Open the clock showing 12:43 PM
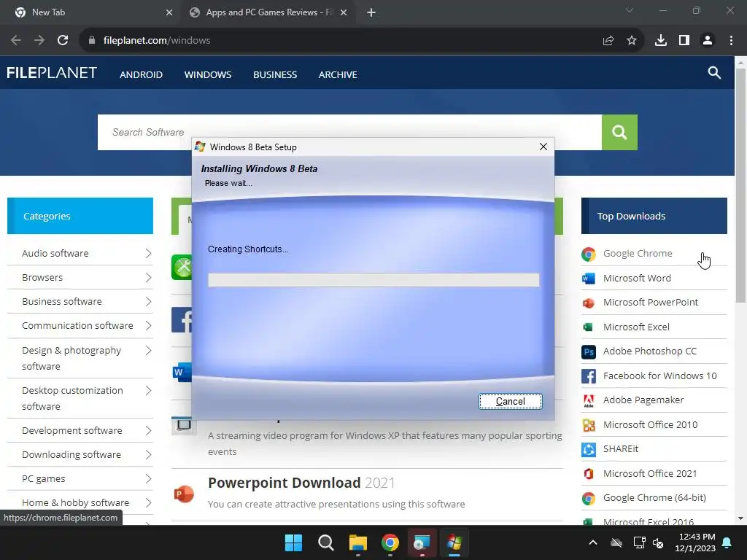747x560 pixels. [695, 542]
